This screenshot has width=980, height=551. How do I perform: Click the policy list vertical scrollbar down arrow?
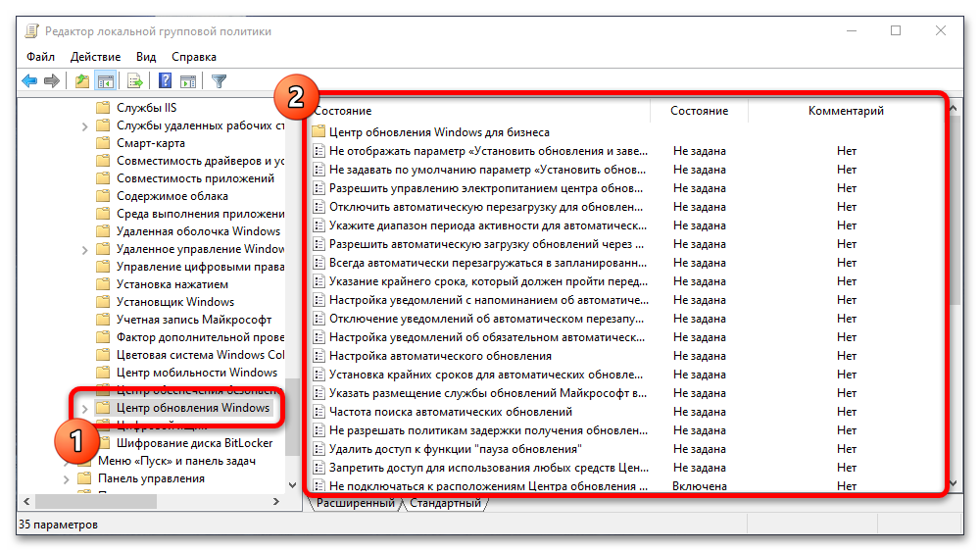954,482
